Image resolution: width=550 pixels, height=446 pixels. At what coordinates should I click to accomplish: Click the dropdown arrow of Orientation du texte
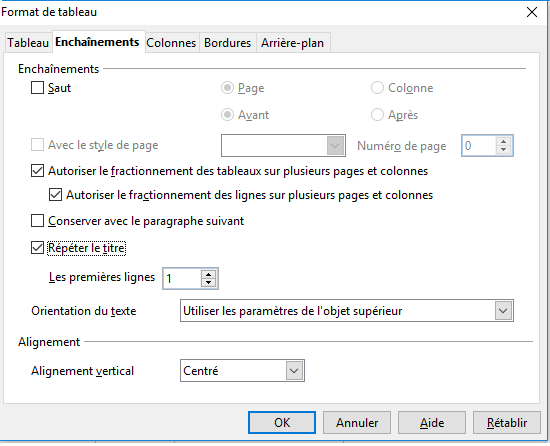503,311
